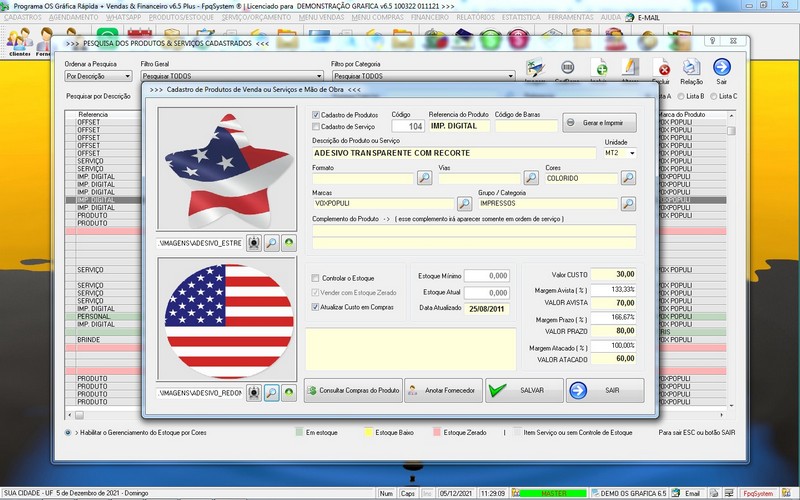Click the SAIR button in product form
Viewport: 800px width, 500px height.
point(605,390)
